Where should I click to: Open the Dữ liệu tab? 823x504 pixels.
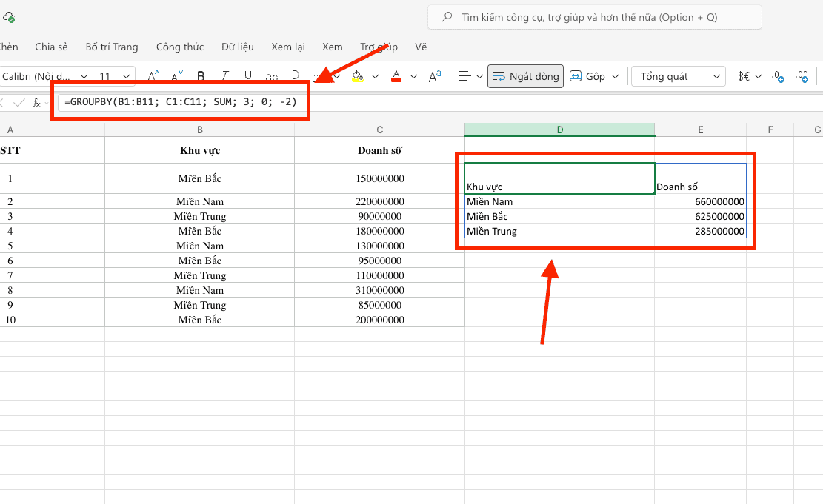[238, 47]
